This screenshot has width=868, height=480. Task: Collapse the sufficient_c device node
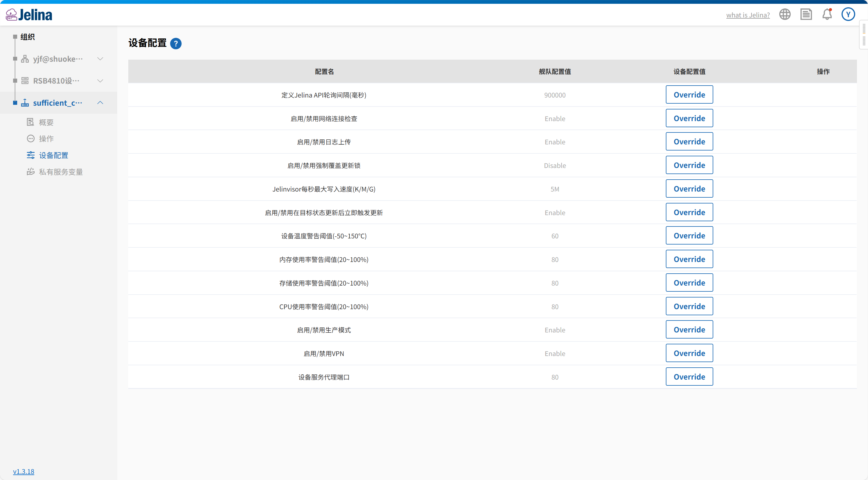pyautogui.click(x=100, y=103)
